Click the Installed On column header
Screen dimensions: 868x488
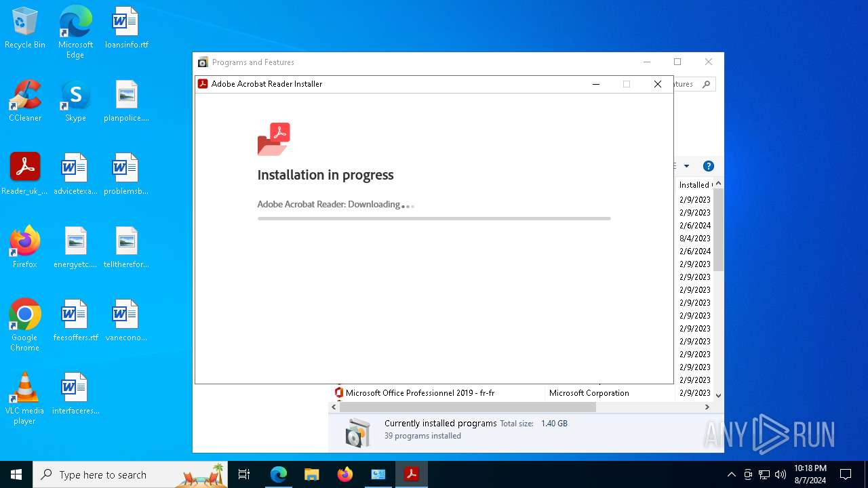694,184
